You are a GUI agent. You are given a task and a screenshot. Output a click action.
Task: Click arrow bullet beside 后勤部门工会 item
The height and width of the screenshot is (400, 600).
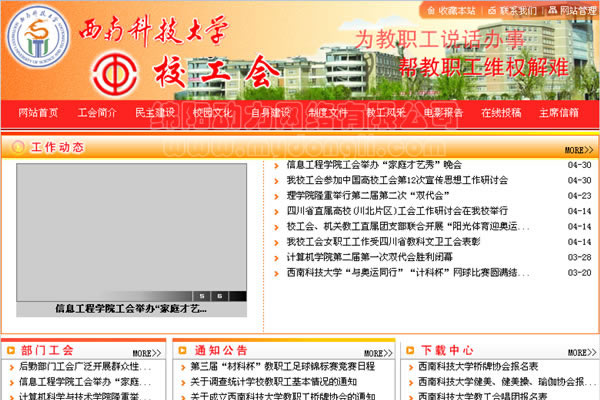pos(11,367)
